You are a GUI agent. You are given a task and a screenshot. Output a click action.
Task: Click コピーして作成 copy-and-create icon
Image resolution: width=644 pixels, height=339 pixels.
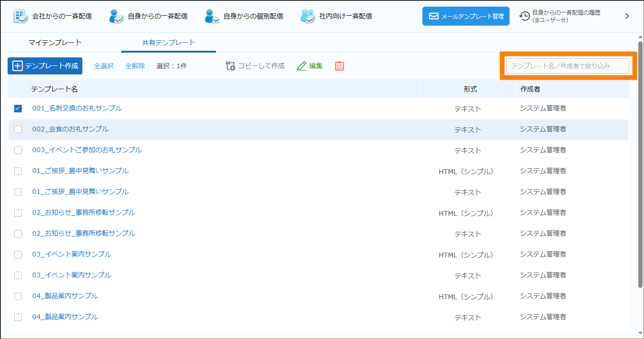[231, 66]
